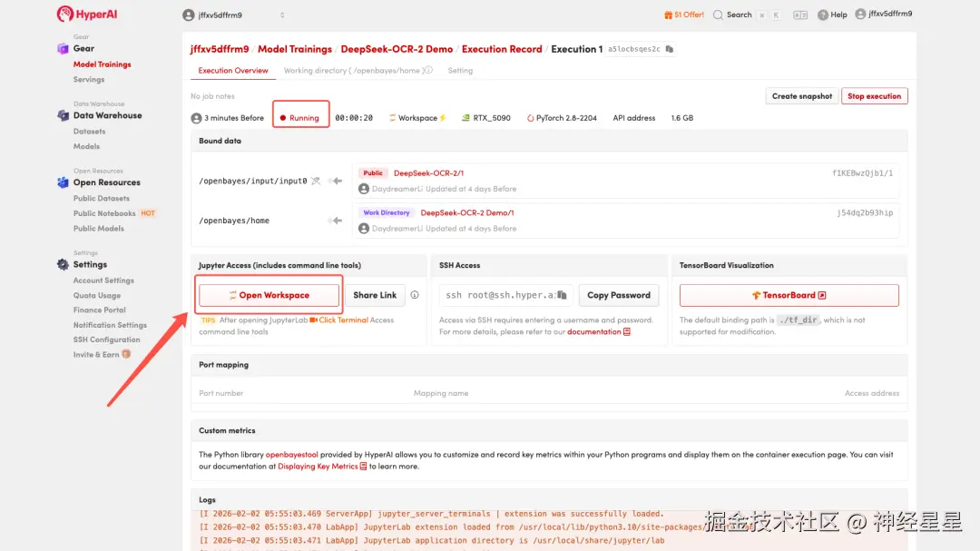Click the Running status indicator
The height and width of the screenshot is (551, 980).
[300, 118]
